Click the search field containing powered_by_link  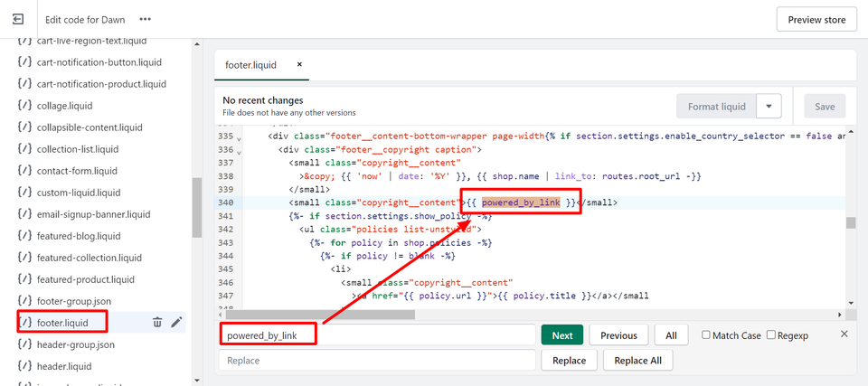(x=377, y=335)
